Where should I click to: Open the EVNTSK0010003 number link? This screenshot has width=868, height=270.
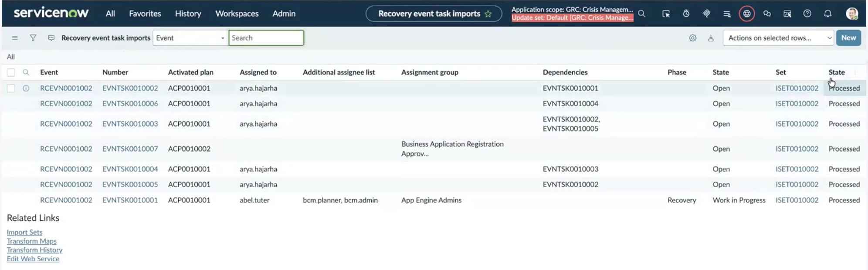click(x=130, y=124)
